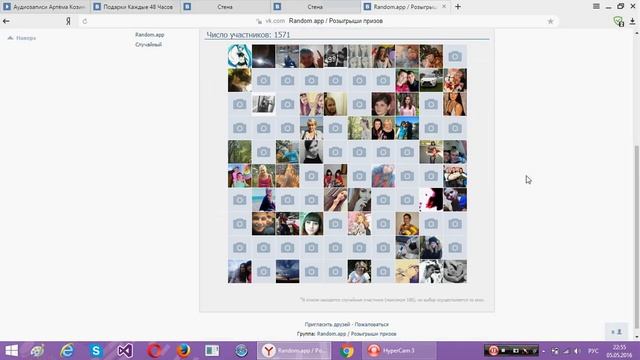Open the volume speaker icon in tray
This screenshot has height=360, width=640.
(577, 351)
